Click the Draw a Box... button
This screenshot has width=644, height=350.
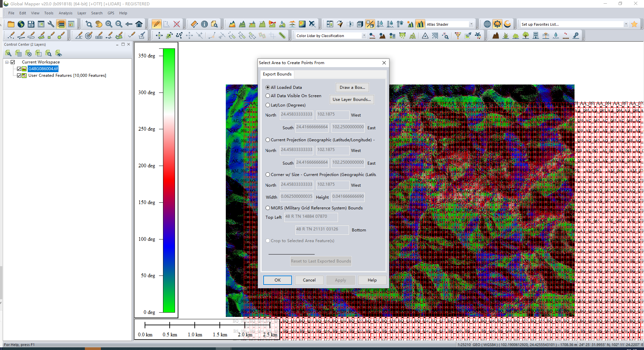point(352,87)
